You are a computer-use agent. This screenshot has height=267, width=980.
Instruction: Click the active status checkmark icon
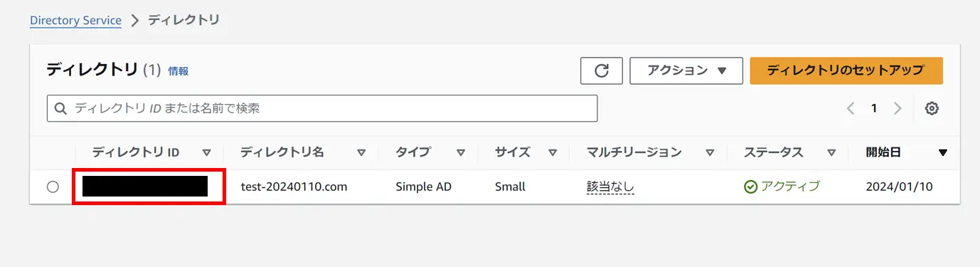tap(750, 187)
